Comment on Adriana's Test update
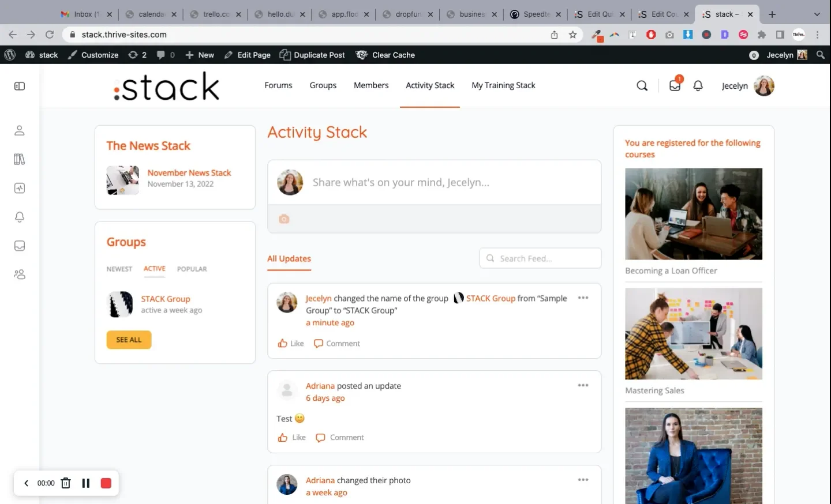Viewport: 831px width, 504px height. pos(340,438)
